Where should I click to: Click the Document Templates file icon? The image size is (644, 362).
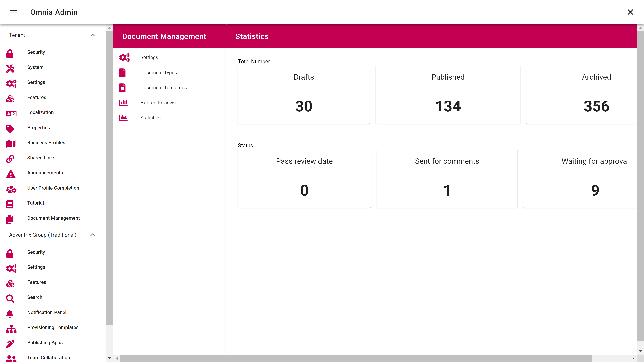(122, 88)
